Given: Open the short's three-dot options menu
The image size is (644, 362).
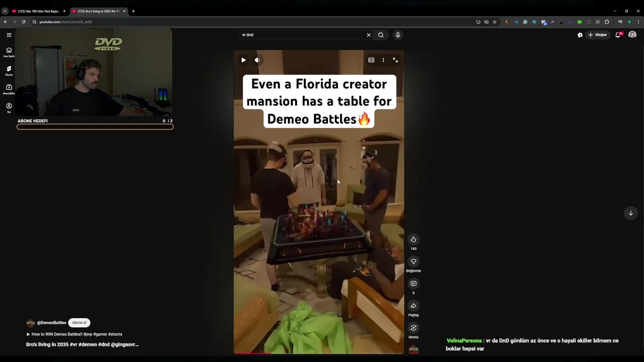Looking at the screenshot, I should (383, 60).
